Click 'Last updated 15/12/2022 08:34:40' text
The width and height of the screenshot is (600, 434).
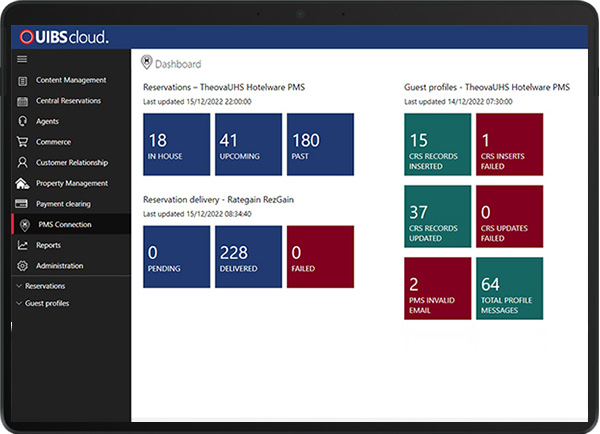[x=197, y=214]
